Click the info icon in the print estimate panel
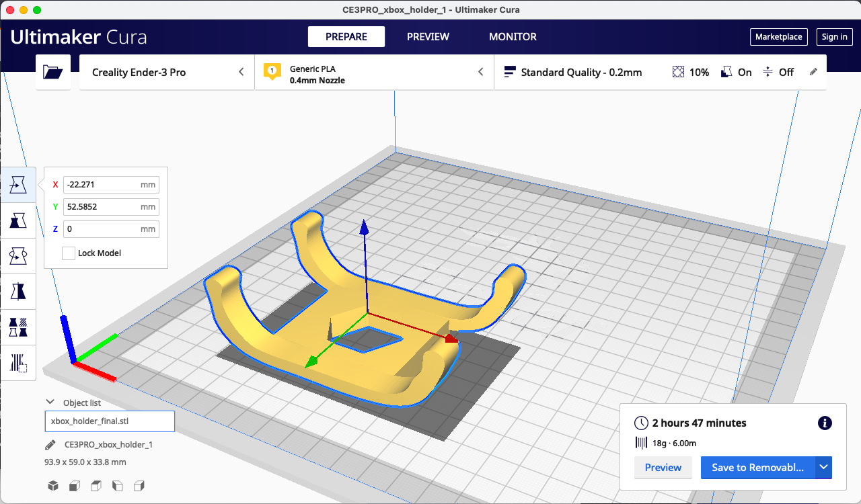This screenshot has width=861, height=504. tap(825, 423)
